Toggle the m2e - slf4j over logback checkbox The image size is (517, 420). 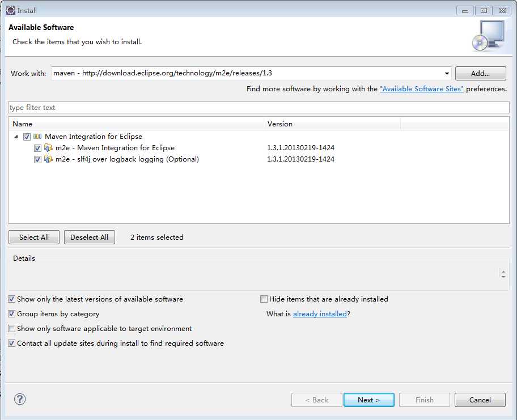pos(37,160)
